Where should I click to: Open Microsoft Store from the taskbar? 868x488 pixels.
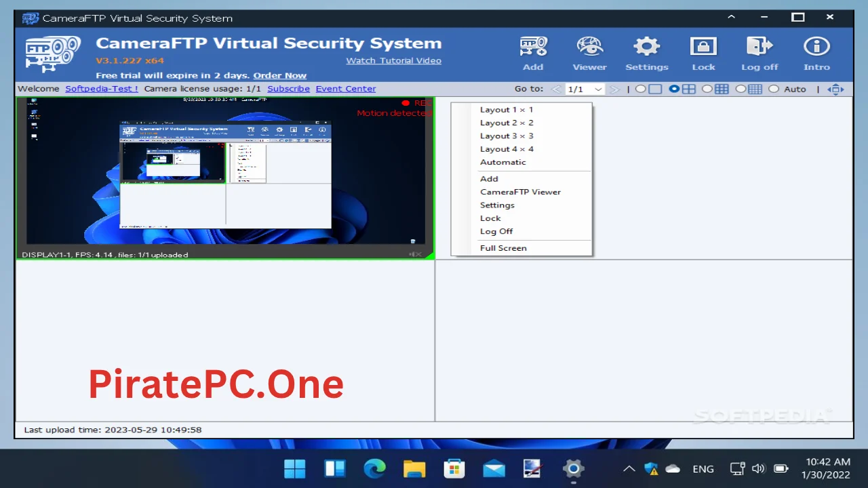pos(454,468)
